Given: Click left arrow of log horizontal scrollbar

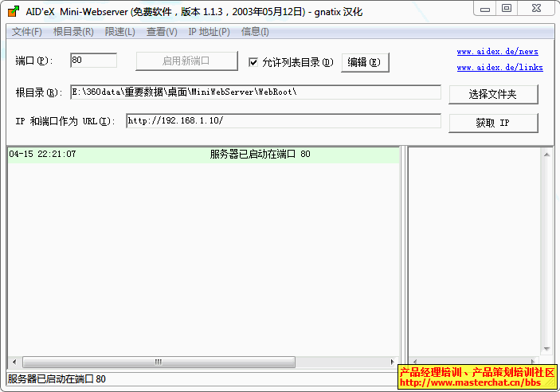Looking at the screenshot, I should click(14, 362).
